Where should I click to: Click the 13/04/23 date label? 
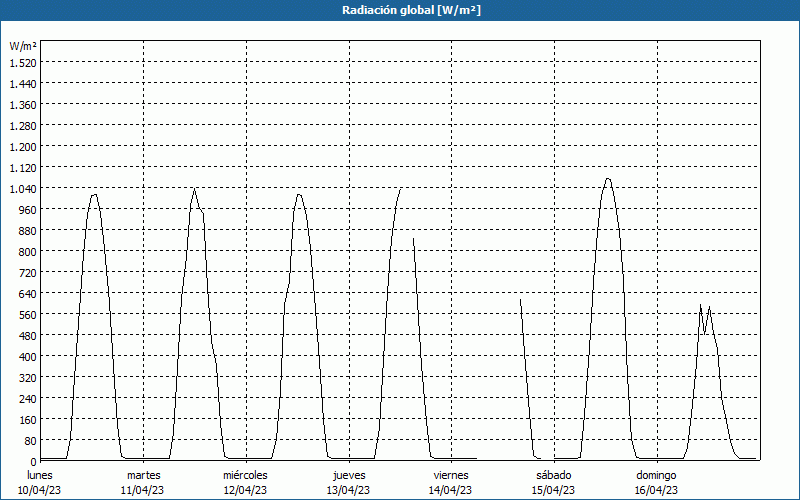(348, 490)
